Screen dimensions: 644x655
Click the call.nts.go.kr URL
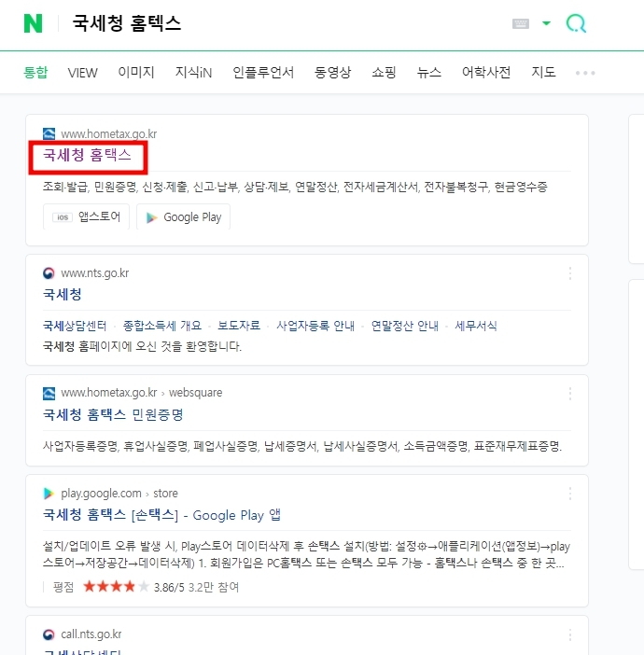pos(91,634)
